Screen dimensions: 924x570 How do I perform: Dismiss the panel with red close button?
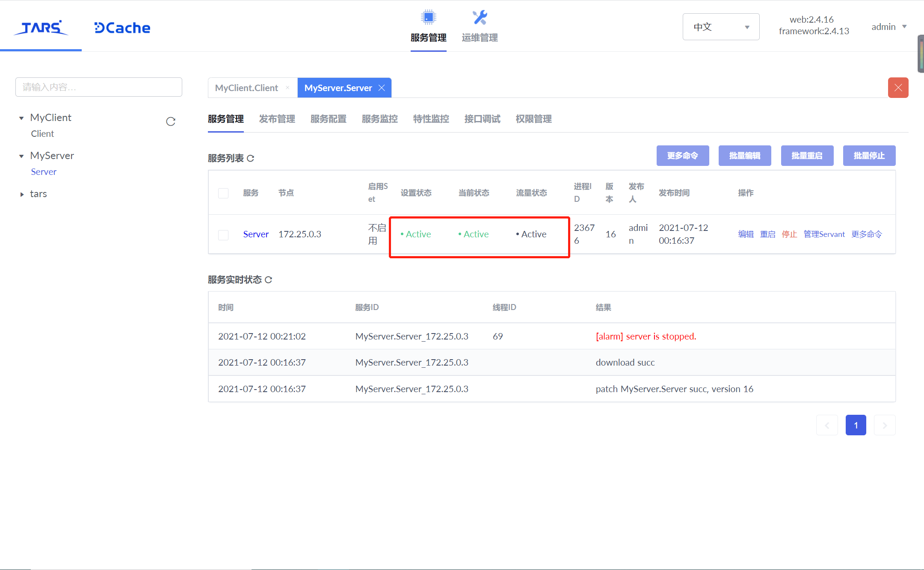coord(898,88)
